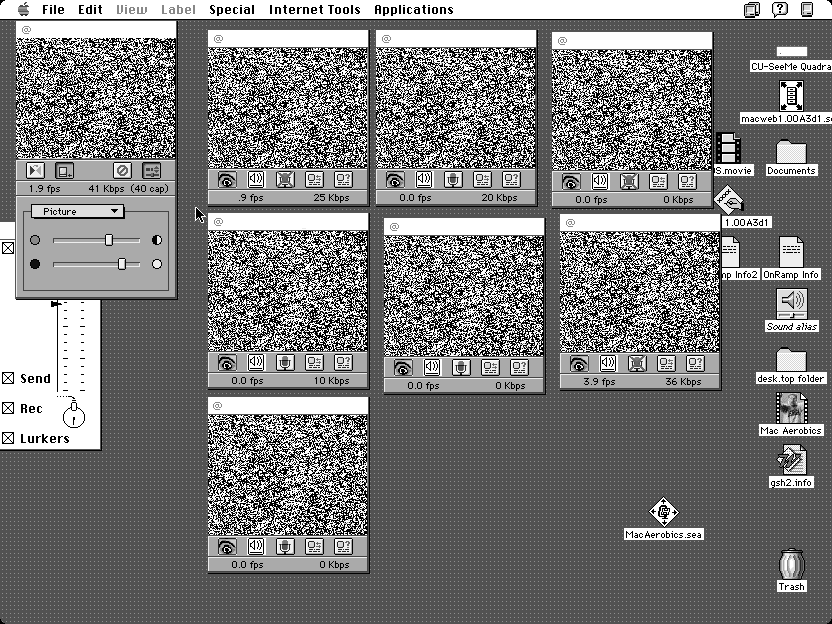Open the Internet Tools menu
Viewport: 832px width, 624px height.
(314, 10)
